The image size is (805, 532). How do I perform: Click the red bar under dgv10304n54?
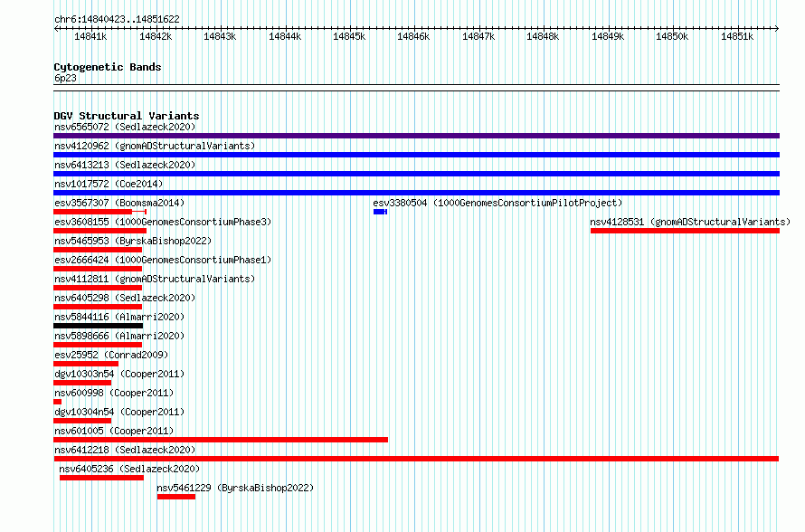coord(82,421)
